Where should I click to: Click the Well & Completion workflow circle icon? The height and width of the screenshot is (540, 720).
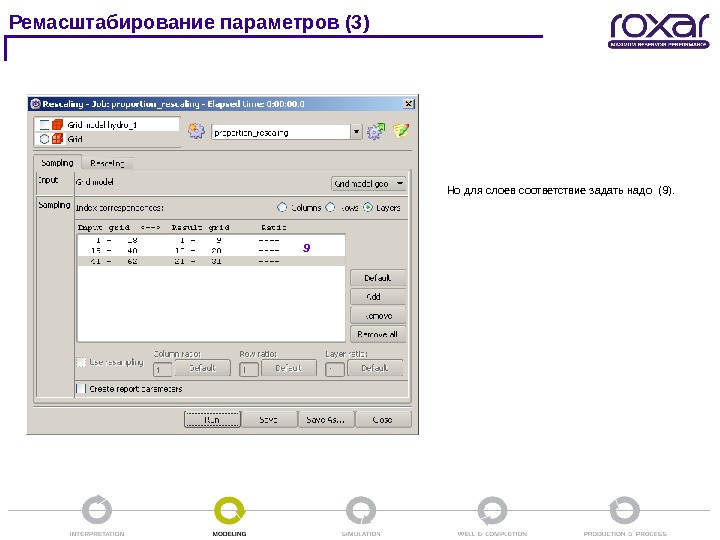pyautogui.click(x=492, y=510)
